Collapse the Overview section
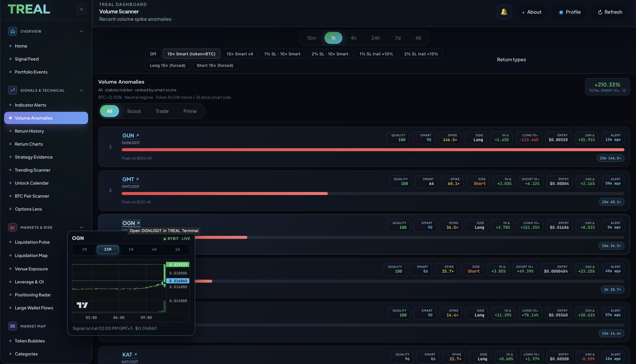The height and width of the screenshot is (364, 636). coord(81,31)
